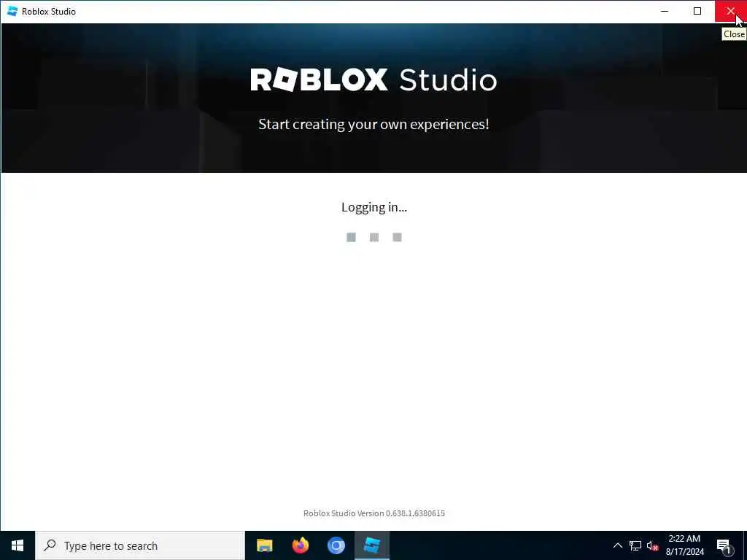Click the ROBLOX Studio logo banner
Viewport: 747px width, 560px height.
[373, 79]
